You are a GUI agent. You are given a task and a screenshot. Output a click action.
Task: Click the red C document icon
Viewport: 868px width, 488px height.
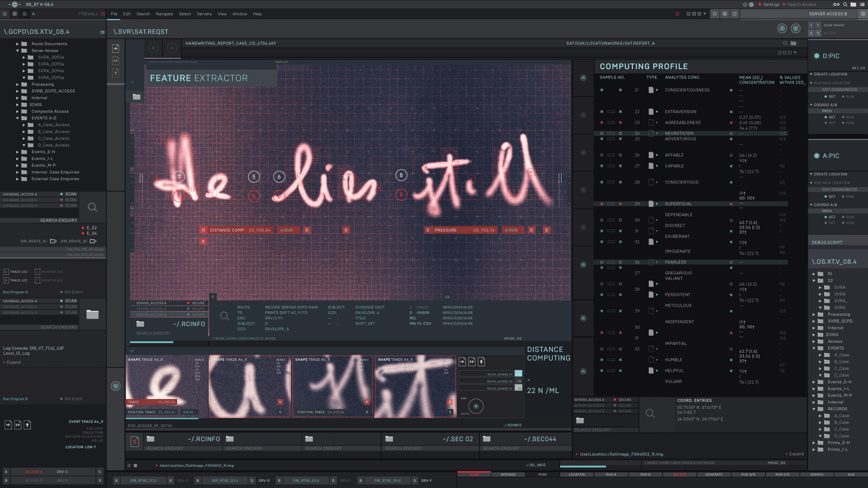pyautogui.click(x=135, y=442)
